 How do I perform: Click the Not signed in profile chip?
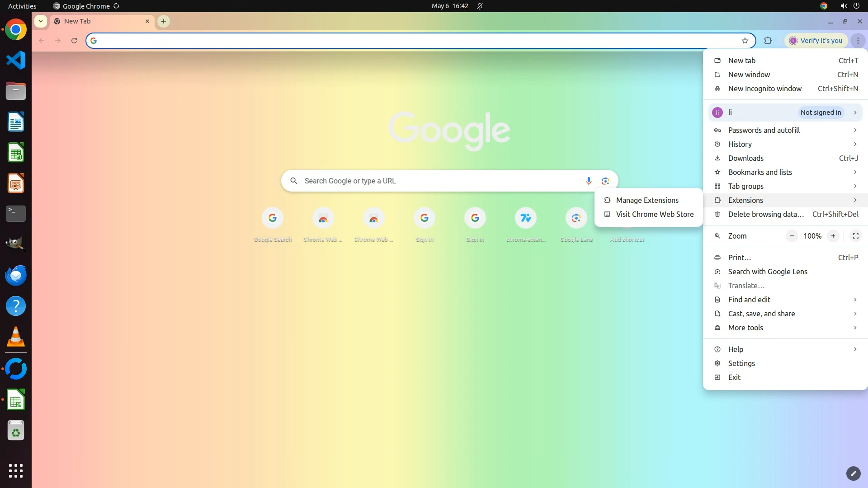click(821, 113)
